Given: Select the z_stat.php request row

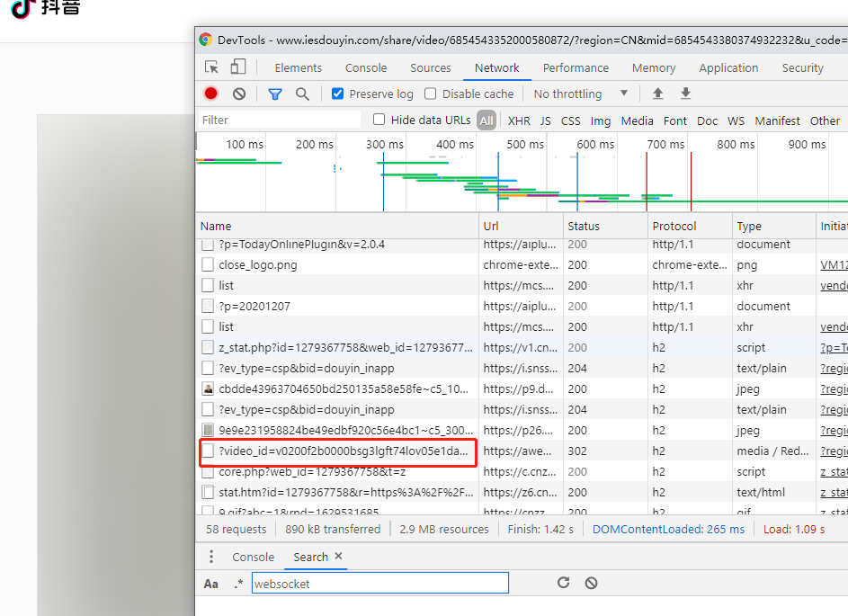Looking at the screenshot, I should click(x=522, y=347).
